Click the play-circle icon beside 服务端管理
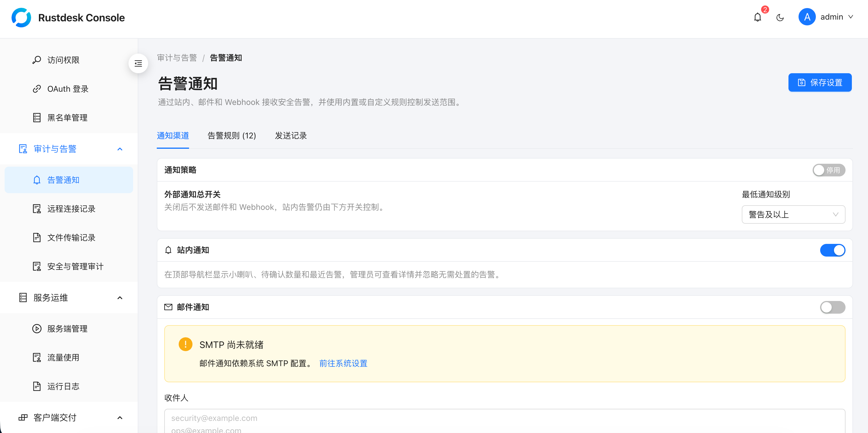This screenshot has width=868, height=433. tap(37, 329)
